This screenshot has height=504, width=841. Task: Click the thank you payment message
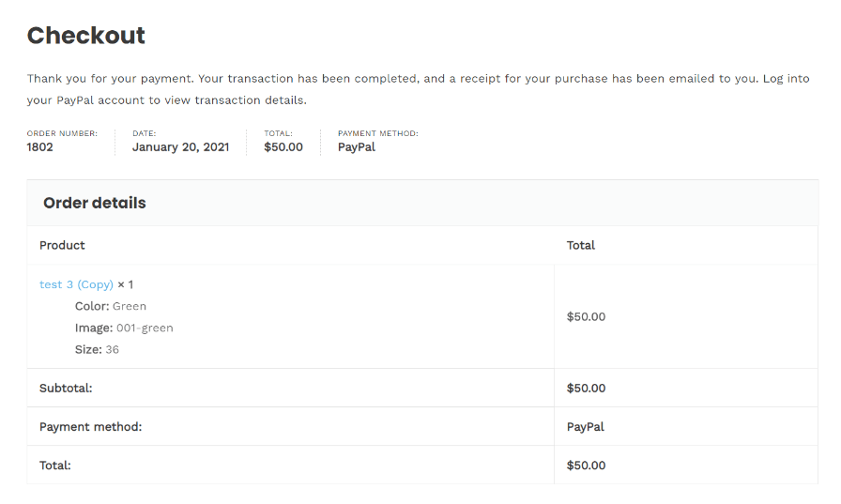click(419, 89)
